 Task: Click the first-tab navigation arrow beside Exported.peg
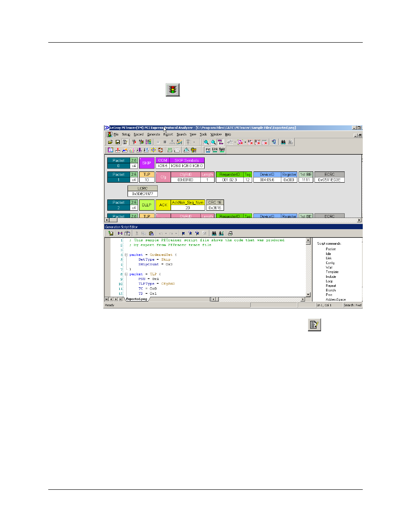point(106,299)
